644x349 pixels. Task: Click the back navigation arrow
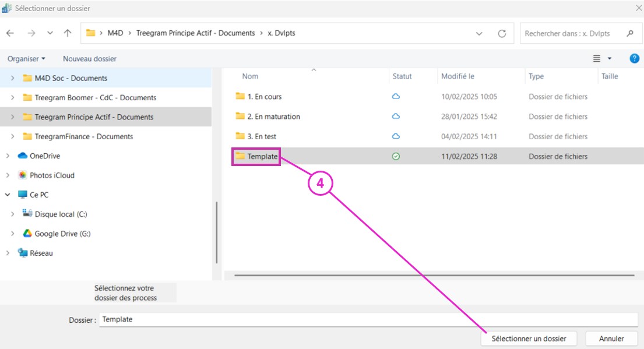click(10, 33)
